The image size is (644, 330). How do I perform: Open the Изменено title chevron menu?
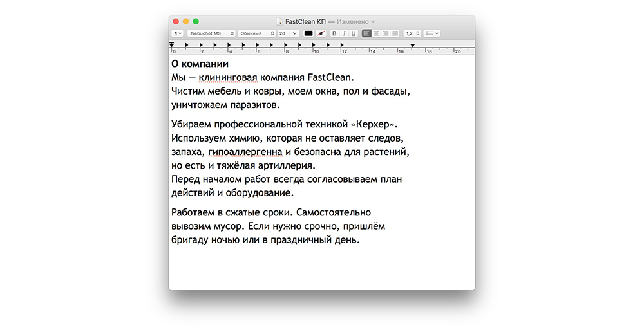click(x=373, y=21)
